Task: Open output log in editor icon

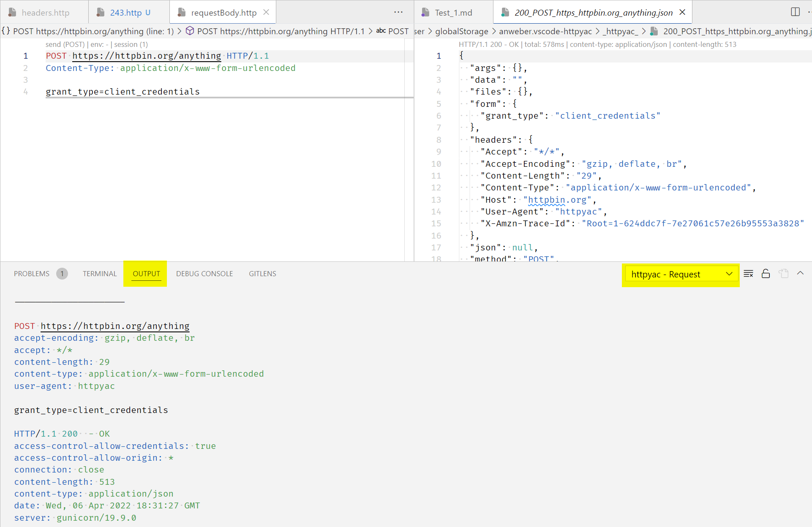Action: (x=784, y=273)
